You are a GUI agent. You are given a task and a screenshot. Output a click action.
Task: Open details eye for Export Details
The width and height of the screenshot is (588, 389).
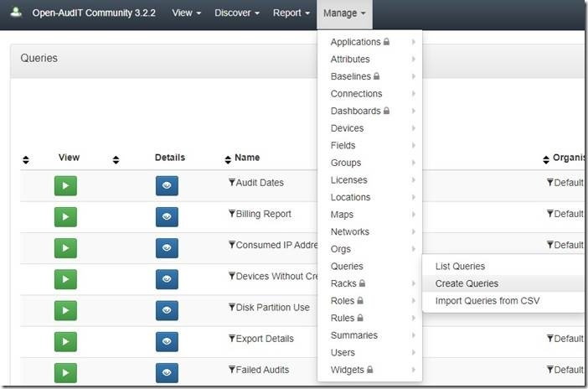point(167,341)
